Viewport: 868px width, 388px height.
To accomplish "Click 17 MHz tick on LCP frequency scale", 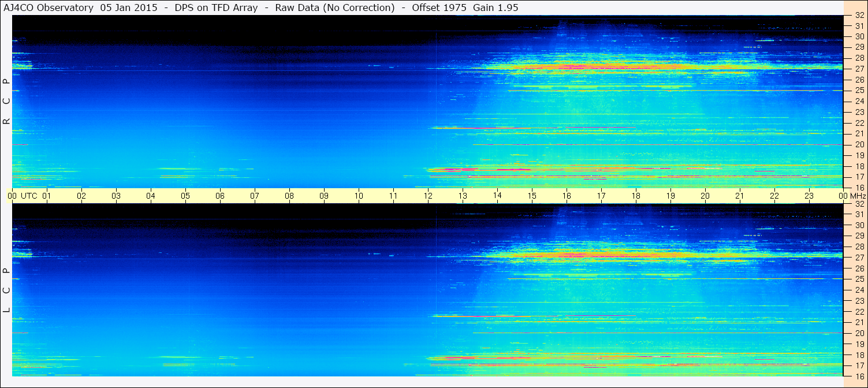I will click(x=859, y=365).
